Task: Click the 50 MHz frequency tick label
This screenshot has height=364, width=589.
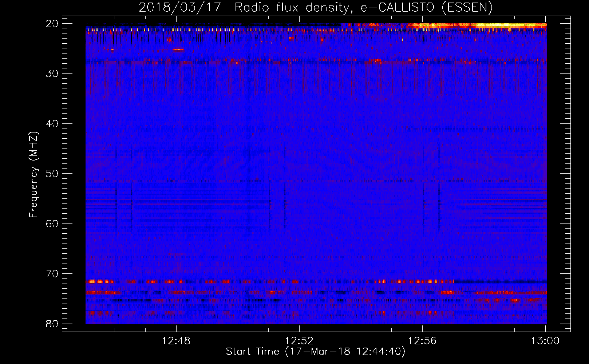Action: (52, 174)
